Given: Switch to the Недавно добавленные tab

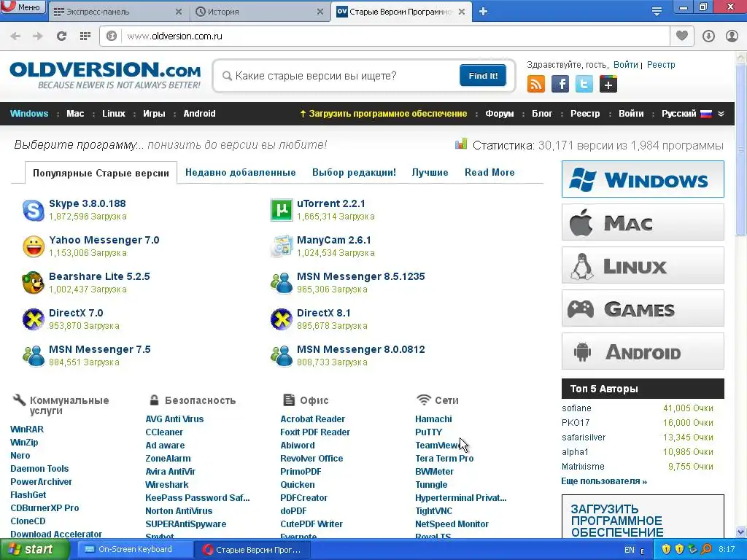Looking at the screenshot, I should [x=241, y=172].
